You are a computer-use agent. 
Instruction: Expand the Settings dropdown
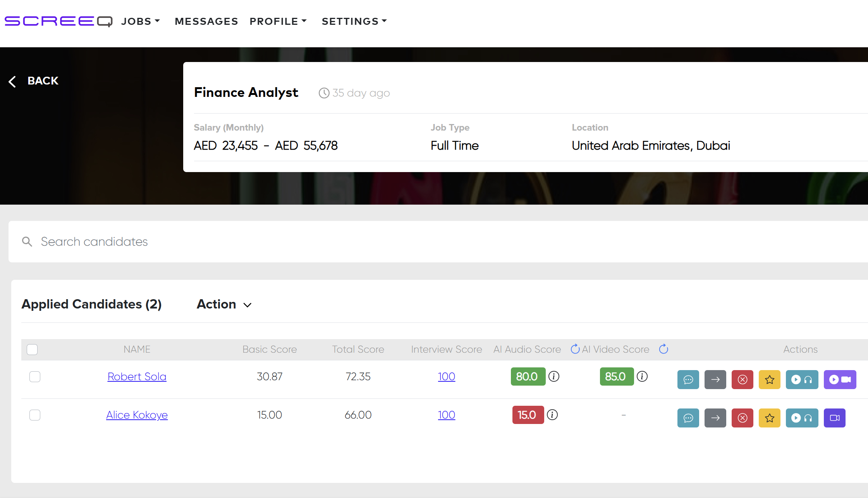click(354, 21)
